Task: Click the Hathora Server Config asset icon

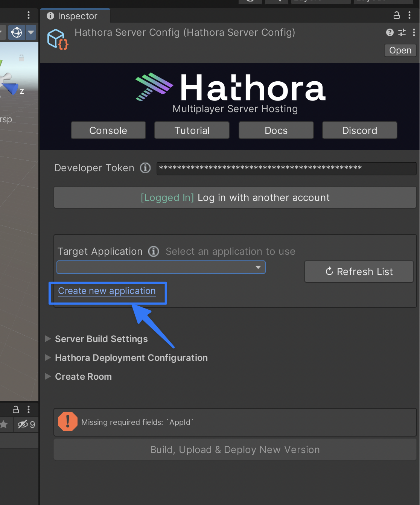Action: tap(58, 39)
